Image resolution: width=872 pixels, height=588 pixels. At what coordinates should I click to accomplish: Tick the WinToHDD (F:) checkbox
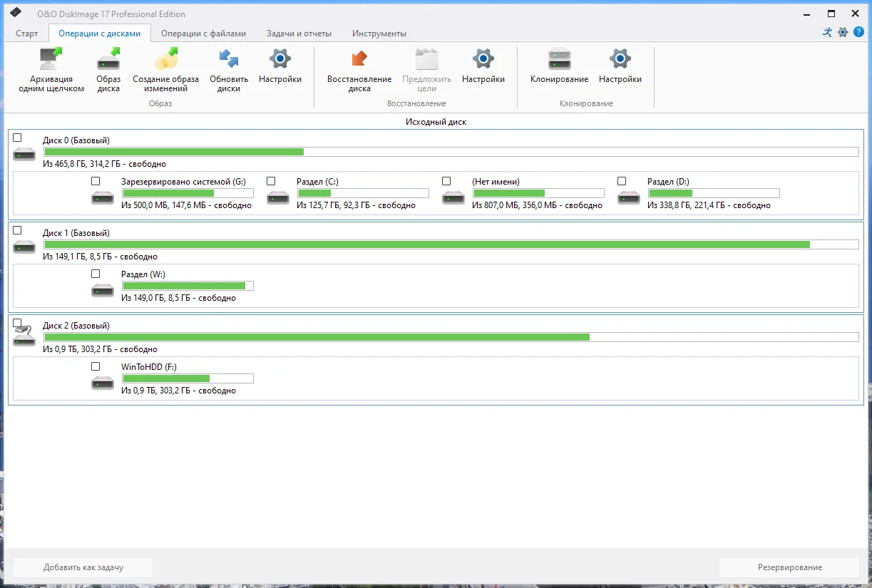[96, 366]
